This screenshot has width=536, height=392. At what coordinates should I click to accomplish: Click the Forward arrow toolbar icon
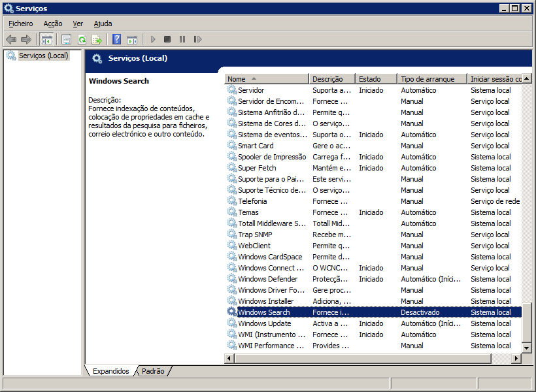[x=26, y=39]
